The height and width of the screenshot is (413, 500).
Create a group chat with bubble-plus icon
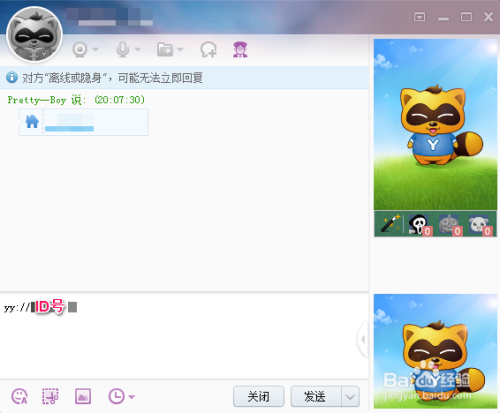(209, 50)
